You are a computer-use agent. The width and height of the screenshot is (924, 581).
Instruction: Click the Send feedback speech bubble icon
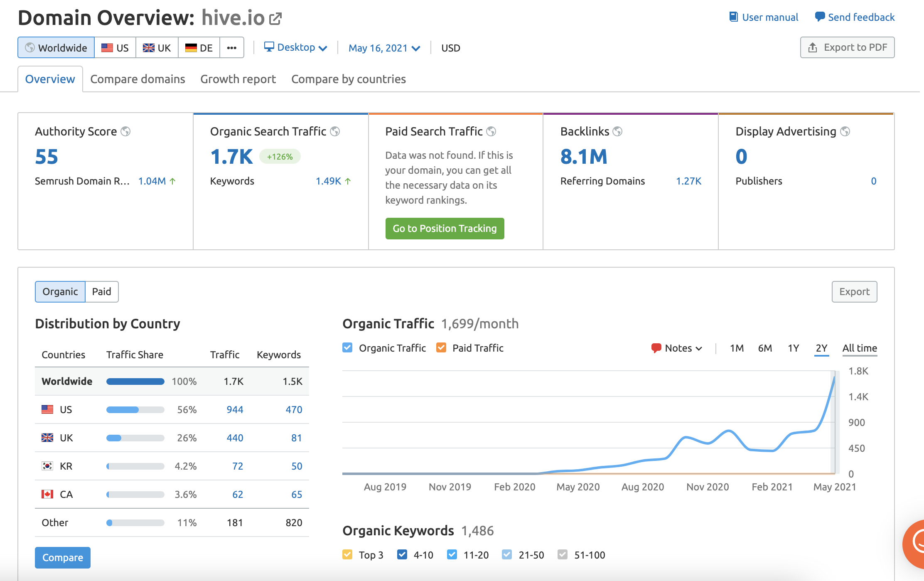click(x=819, y=17)
